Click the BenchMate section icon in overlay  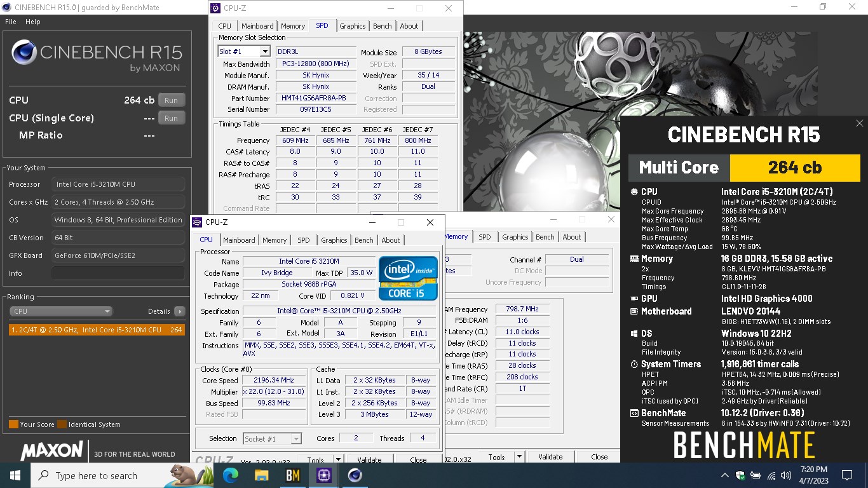[x=634, y=413]
